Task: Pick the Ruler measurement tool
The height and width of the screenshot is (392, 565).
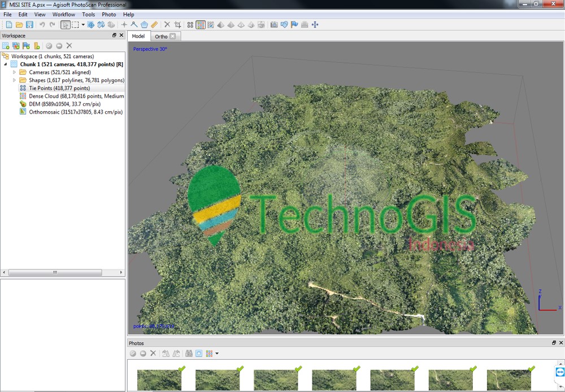Action: click(x=154, y=24)
